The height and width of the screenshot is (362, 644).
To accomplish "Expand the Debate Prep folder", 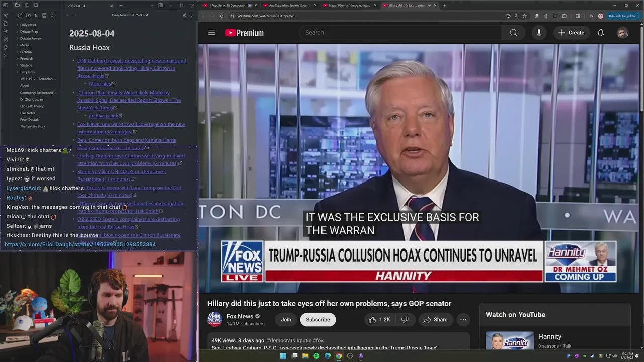I will pos(29,32).
